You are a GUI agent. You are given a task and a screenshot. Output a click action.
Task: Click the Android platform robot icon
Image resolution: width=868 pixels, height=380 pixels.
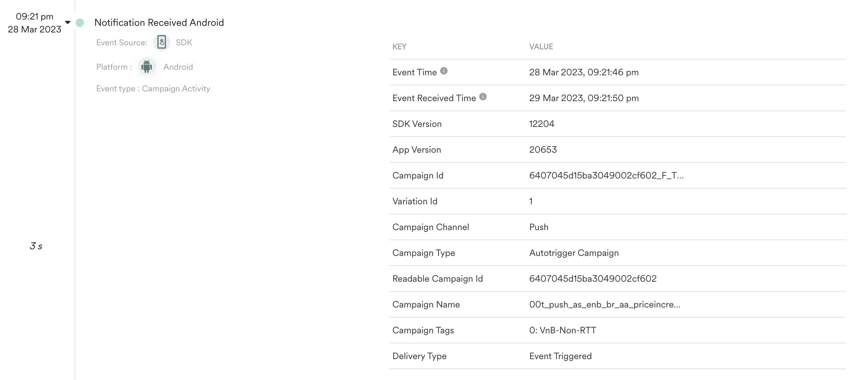147,66
